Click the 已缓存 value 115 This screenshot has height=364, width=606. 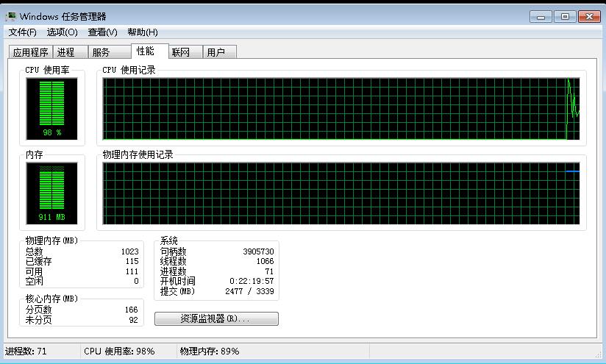pyautogui.click(x=132, y=261)
